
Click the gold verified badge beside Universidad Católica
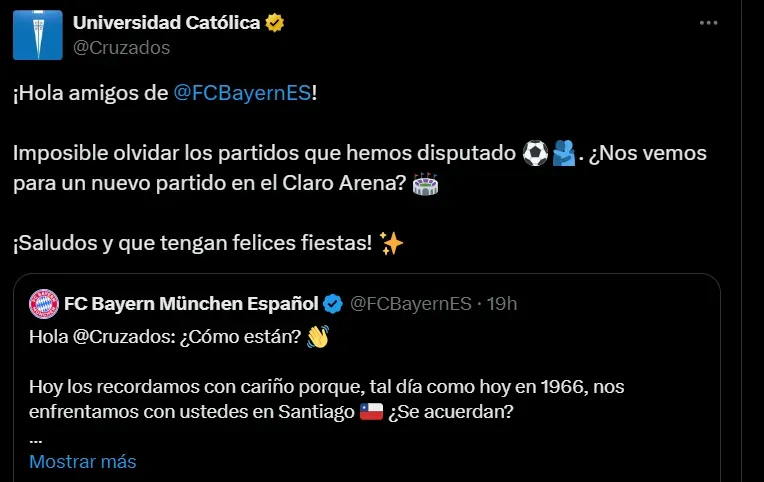coord(275,23)
